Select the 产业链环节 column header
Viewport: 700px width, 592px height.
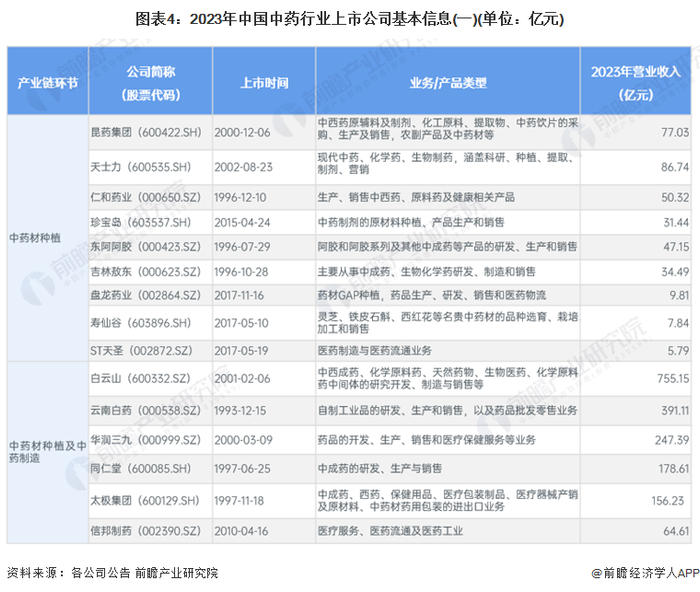point(48,83)
